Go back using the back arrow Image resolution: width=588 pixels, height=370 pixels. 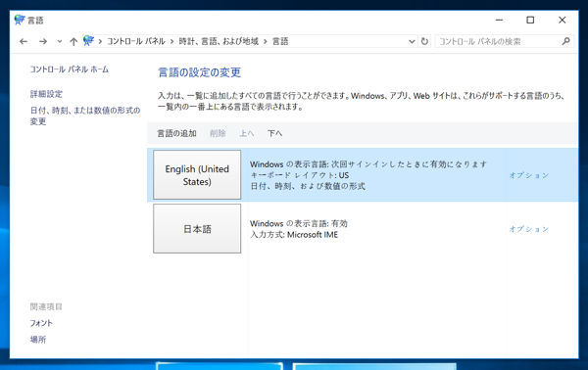(x=24, y=41)
